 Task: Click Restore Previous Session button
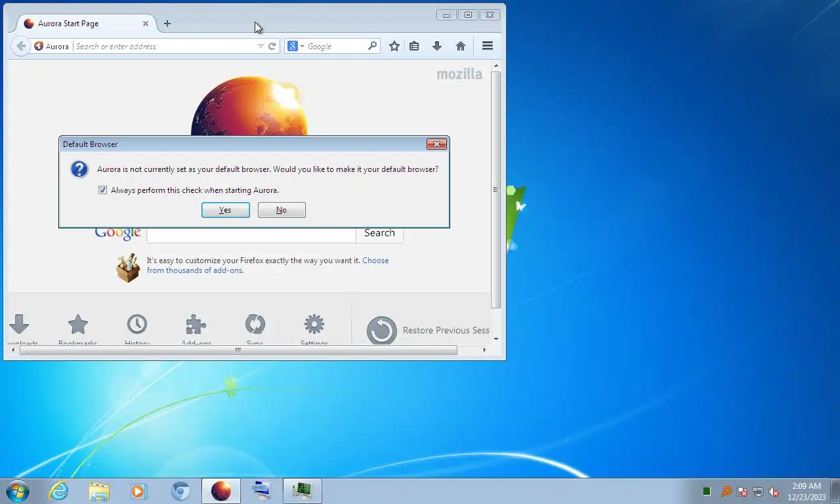click(x=429, y=330)
